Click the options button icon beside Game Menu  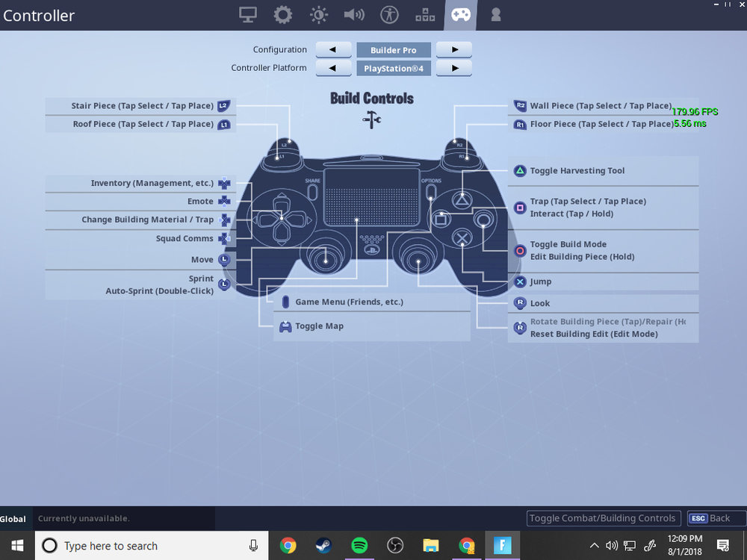coord(285,302)
